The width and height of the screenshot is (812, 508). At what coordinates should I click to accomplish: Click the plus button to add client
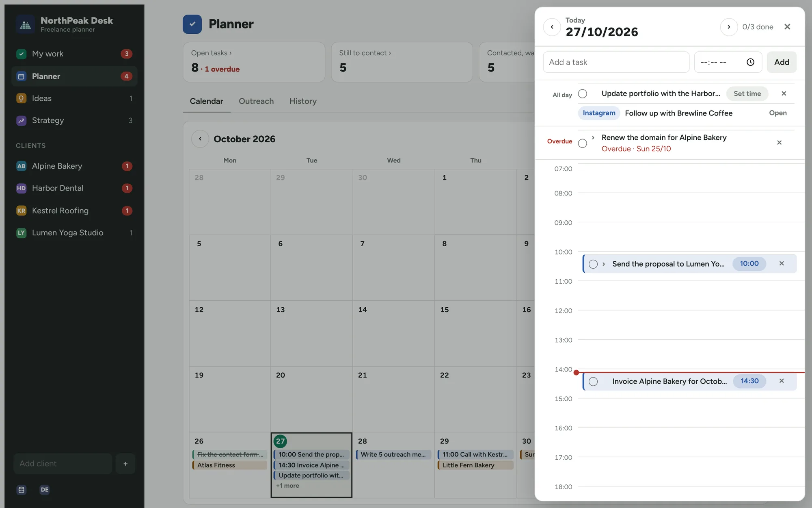point(125,464)
